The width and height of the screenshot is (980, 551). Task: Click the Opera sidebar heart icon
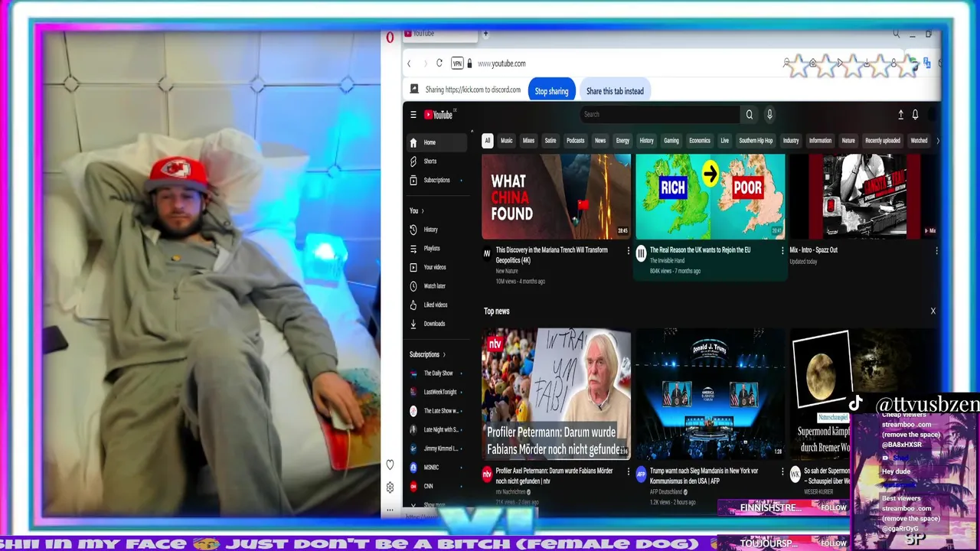pos(390,465)
